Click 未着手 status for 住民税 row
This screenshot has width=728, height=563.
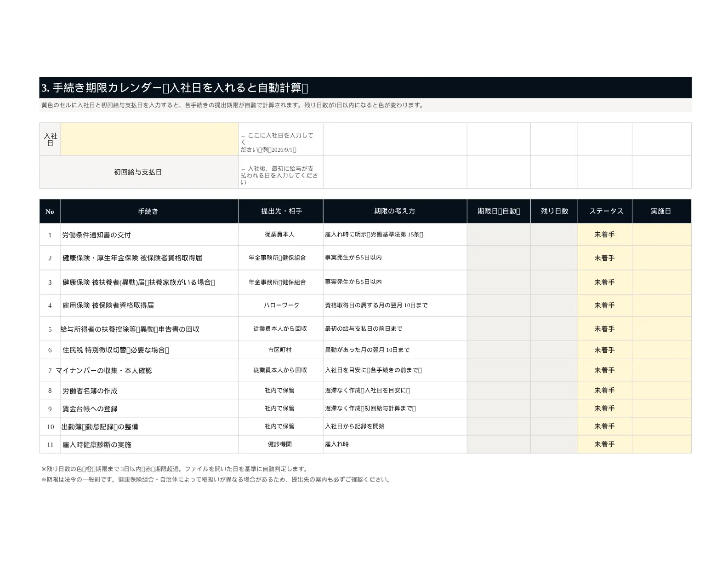click(605, 350)
